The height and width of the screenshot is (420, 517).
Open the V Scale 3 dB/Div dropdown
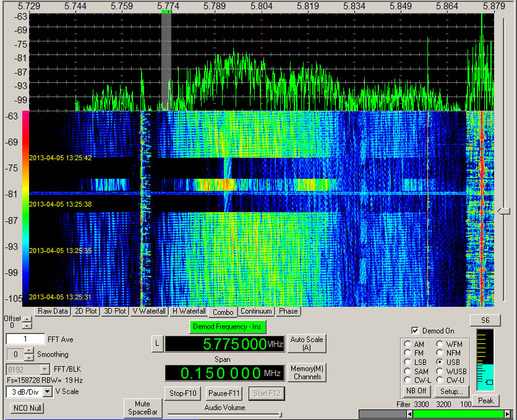pos(48,392)
